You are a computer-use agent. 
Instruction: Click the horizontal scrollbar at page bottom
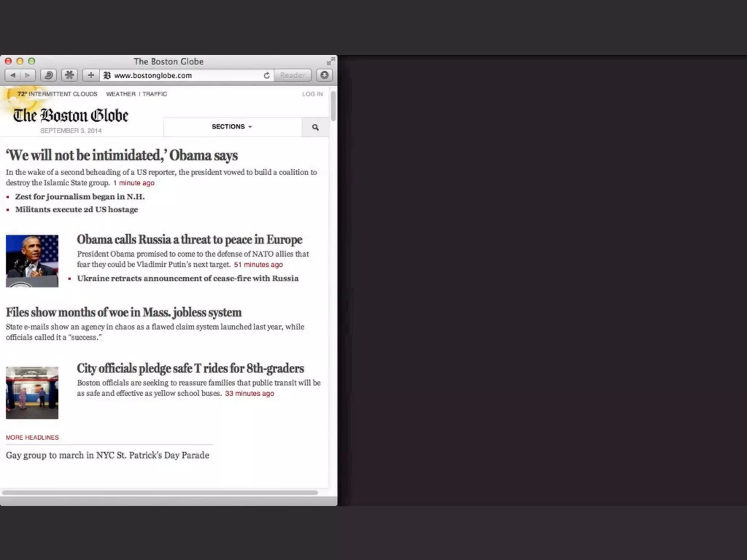160,493
